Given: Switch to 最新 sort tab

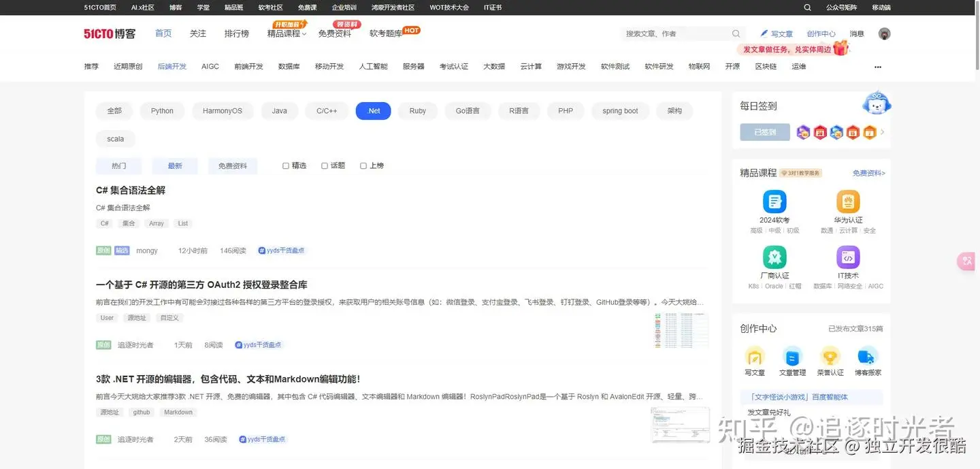Looking at the screenshot, I should tap(175, 166).
